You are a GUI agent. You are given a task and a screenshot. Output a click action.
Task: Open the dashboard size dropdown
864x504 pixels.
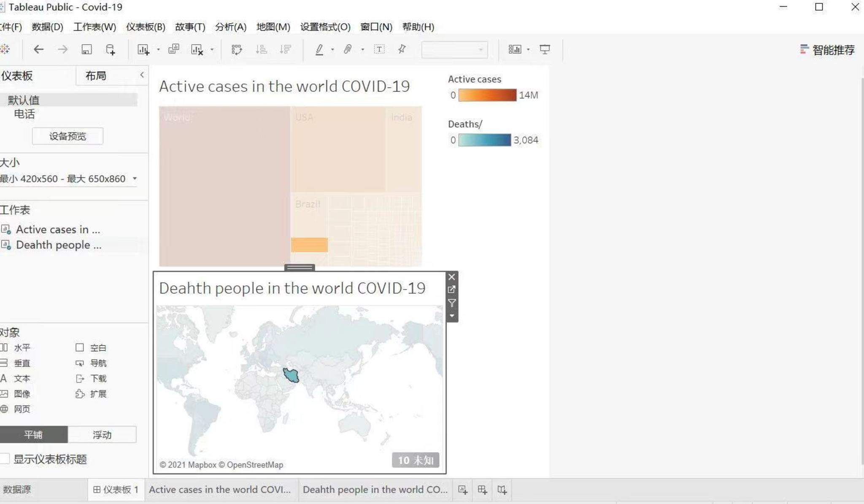(135, 178)
